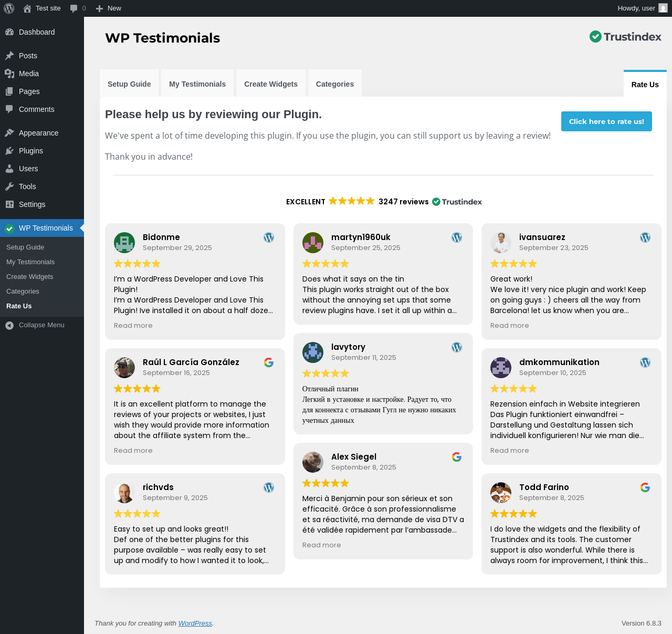Open the Dashboard gauge icon
This screenshot has width=672, height=634.
coord(9,32)
